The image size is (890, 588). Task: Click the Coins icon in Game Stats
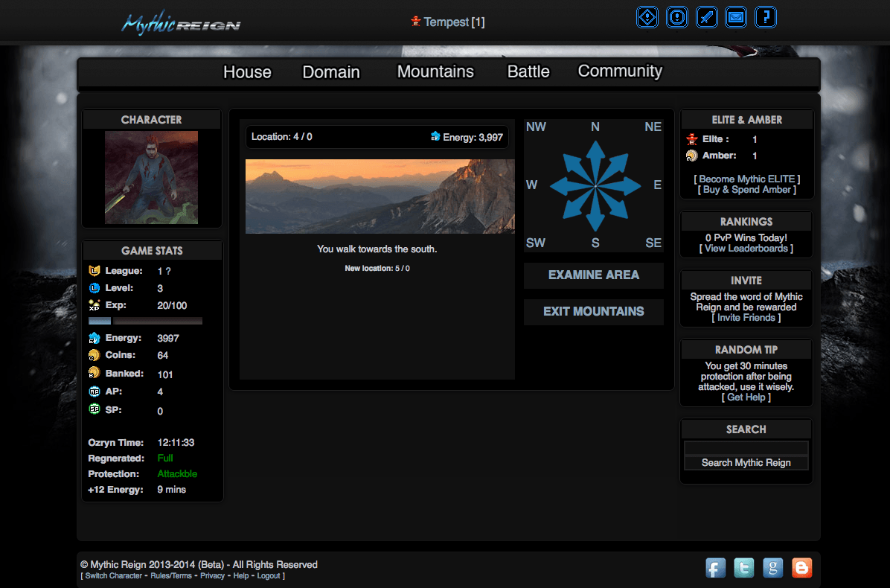click(95, 355)
